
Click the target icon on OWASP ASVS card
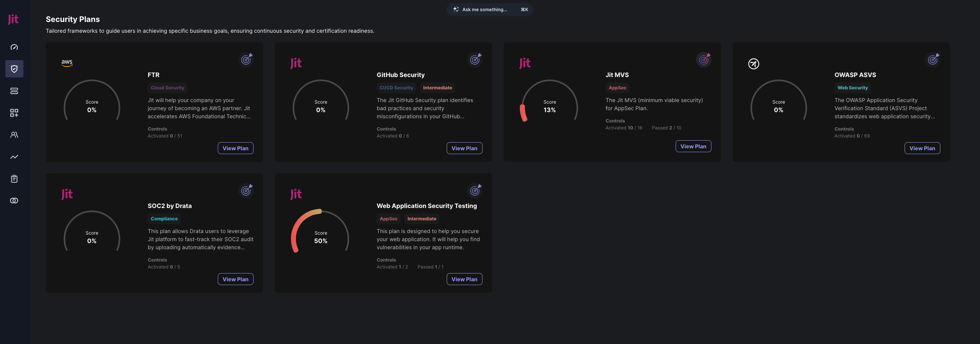pyautogui.click(x=933, y=59)
